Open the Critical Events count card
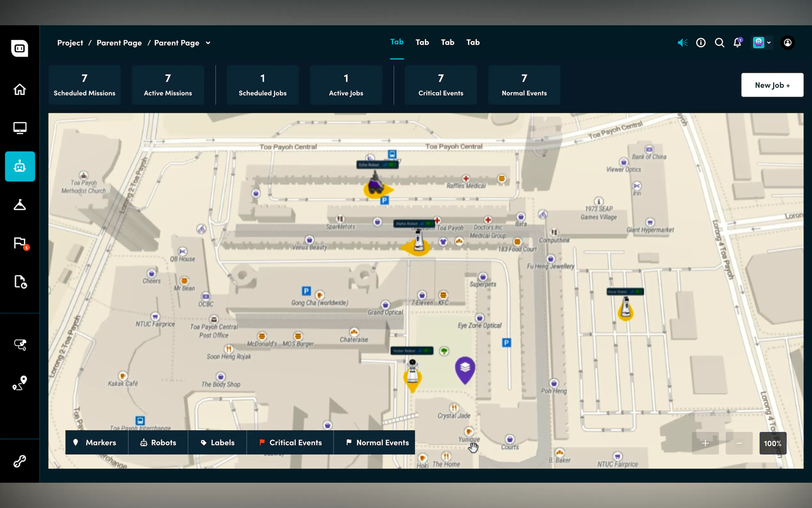 click(441, 85)
